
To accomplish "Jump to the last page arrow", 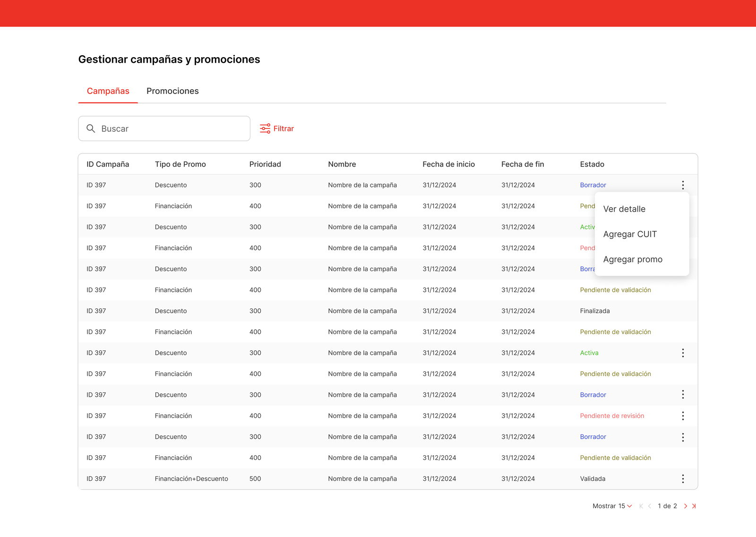I will pos(694,506).
